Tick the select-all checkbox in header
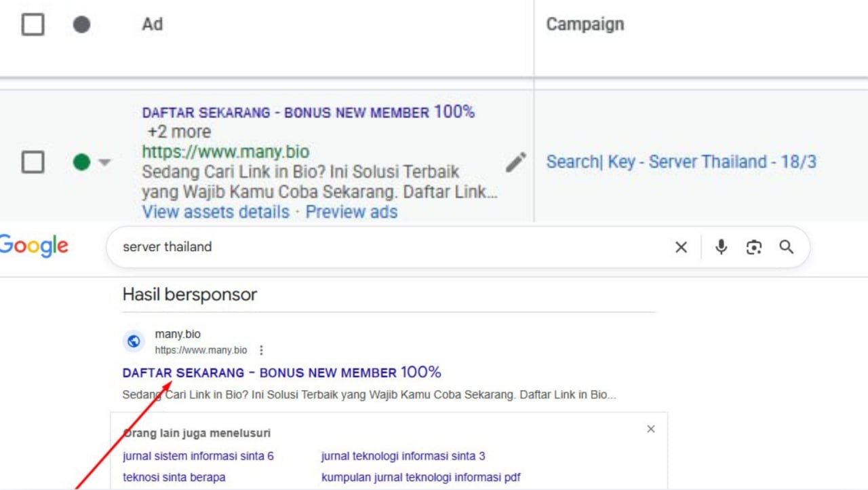The height and width of the screenshot is (490, 868). coord(33,25)
